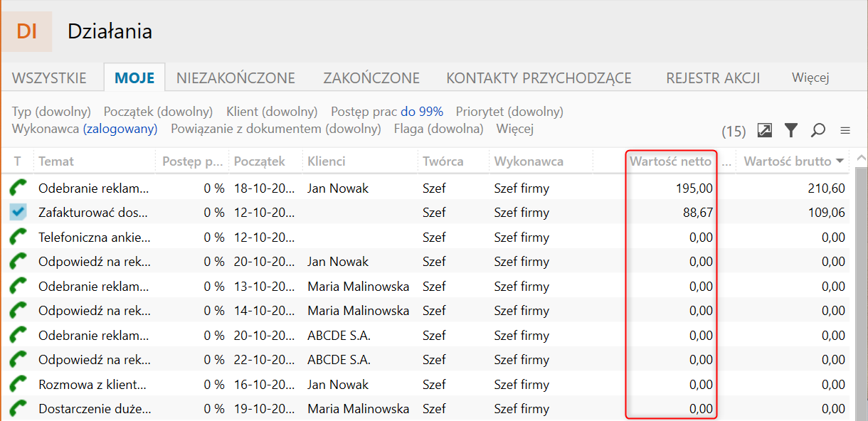868x421 pixels.
Task: Click the Wartość netto column header
Action: pos(669,161)
